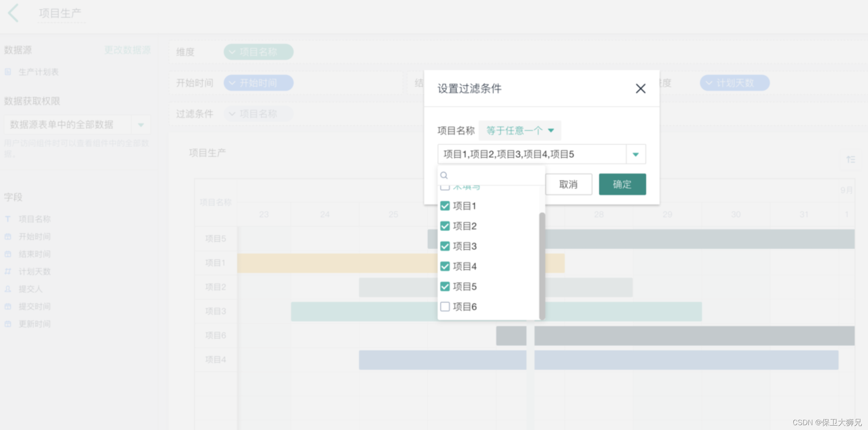
Task: Confirm the filter with 确定
Action: [x=622, y=184]
